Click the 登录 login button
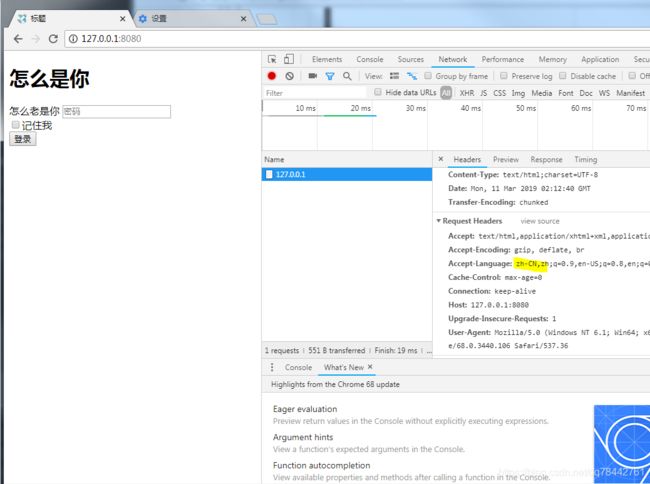650x484 pixels. (x=23, y=139)
